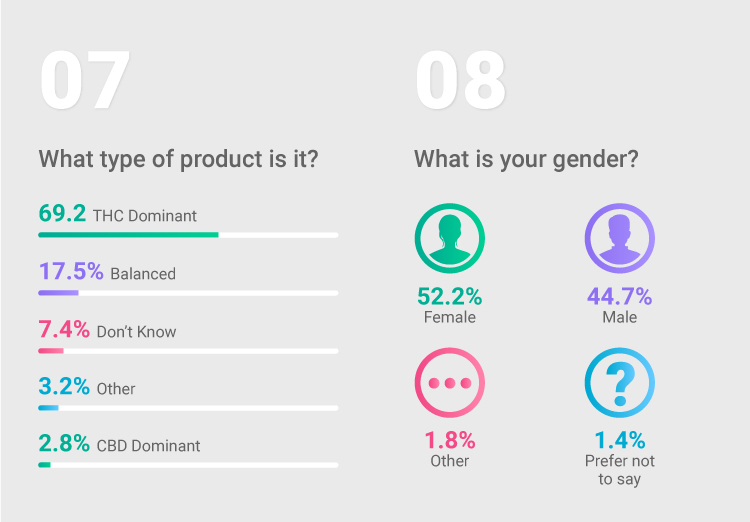
Task: Click the 44.7% Male percentage text
Action: click(x=619, y=296)
